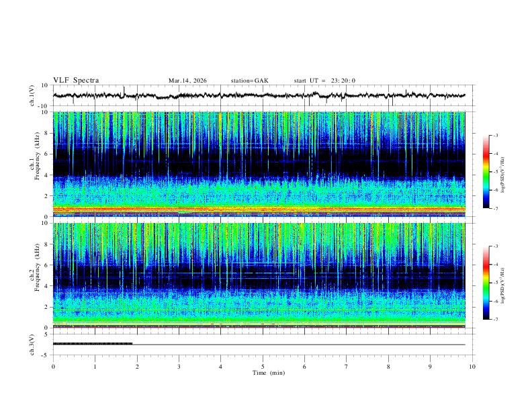Click the ch.2 'Frequency (kHz)' axis label
This screenshot has width=532, height=411.
pos(37,267)
